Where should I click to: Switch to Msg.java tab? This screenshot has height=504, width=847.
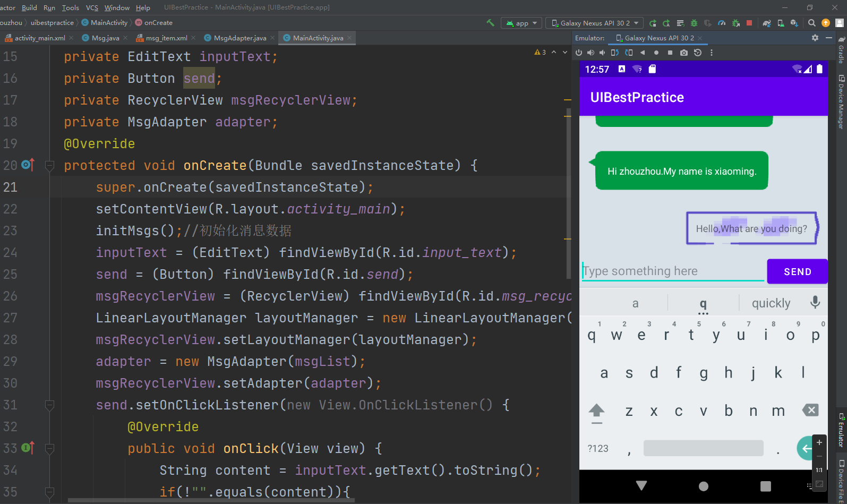(105, 38)
